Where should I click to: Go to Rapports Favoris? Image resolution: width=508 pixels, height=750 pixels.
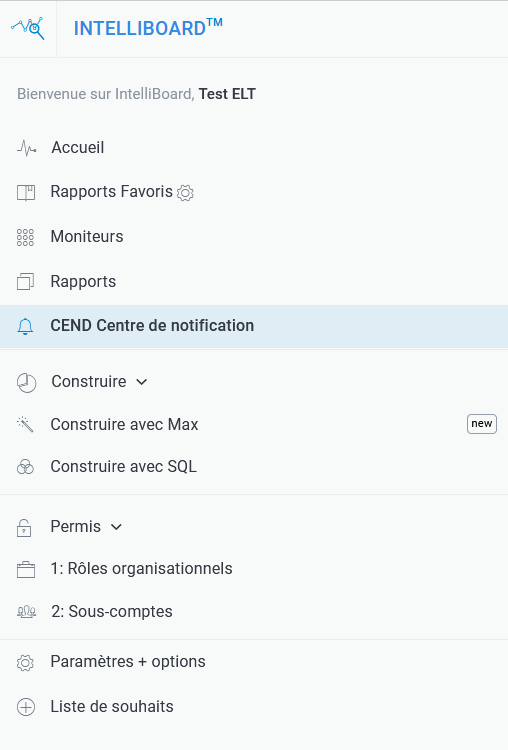tap(111, 192)
